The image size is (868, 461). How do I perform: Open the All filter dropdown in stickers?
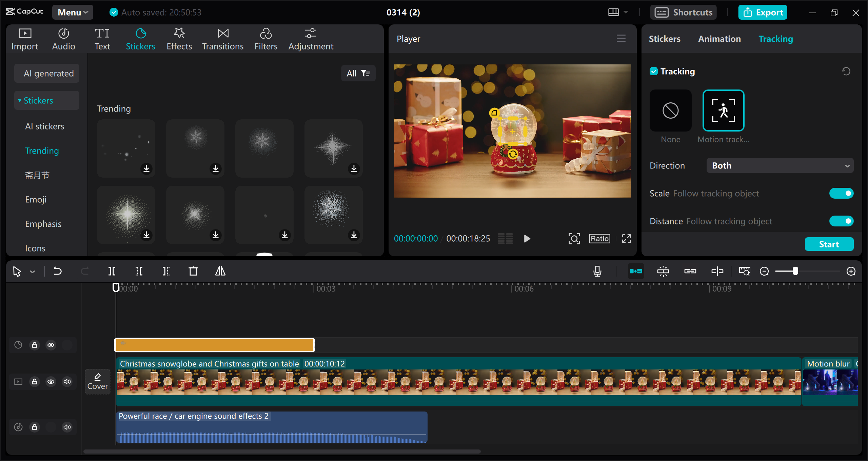click(358, 73)
